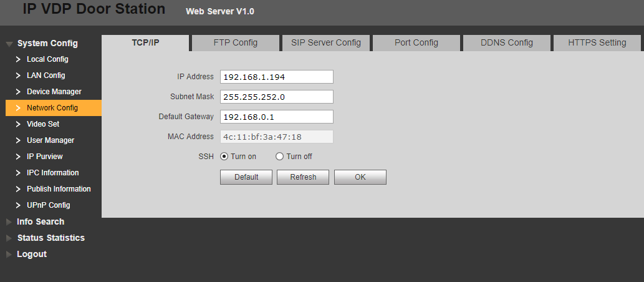Go to the Port Config tab
This screenshot has height=282, width=644.
click(416, 43)
